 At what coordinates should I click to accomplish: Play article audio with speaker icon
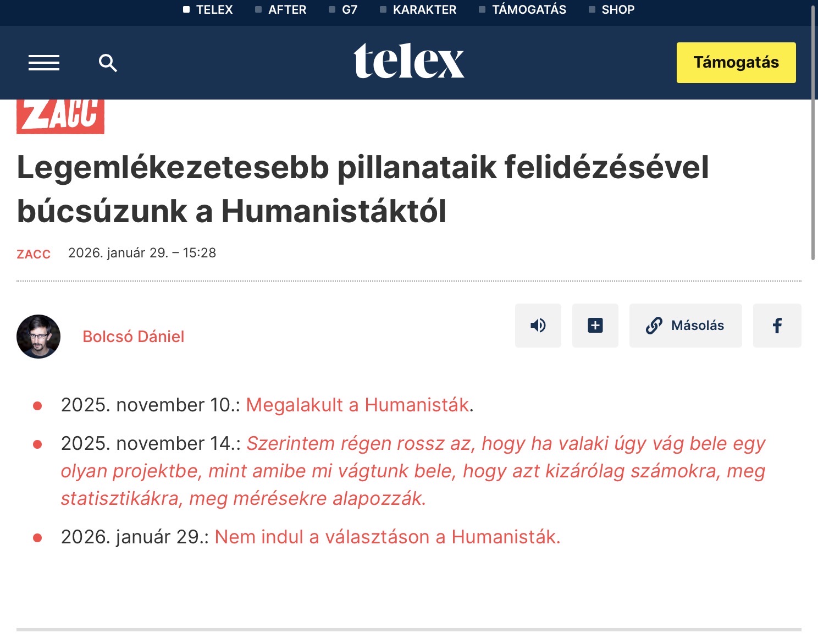coord(538,326)
